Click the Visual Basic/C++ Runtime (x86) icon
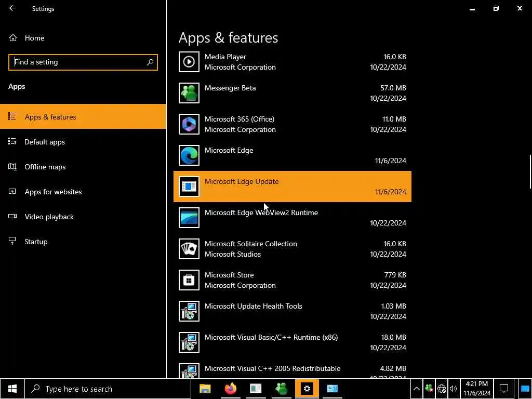The image size is (532, 399). [x=189, y=343]
